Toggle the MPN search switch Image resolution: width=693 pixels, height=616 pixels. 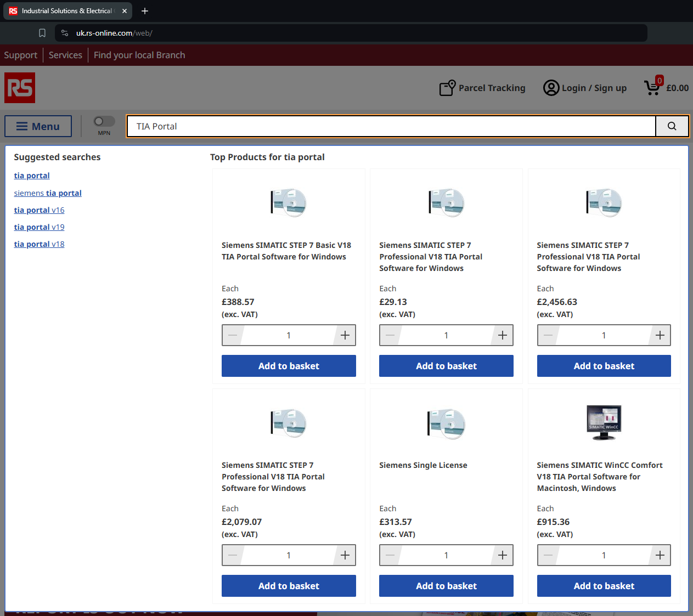104,121
